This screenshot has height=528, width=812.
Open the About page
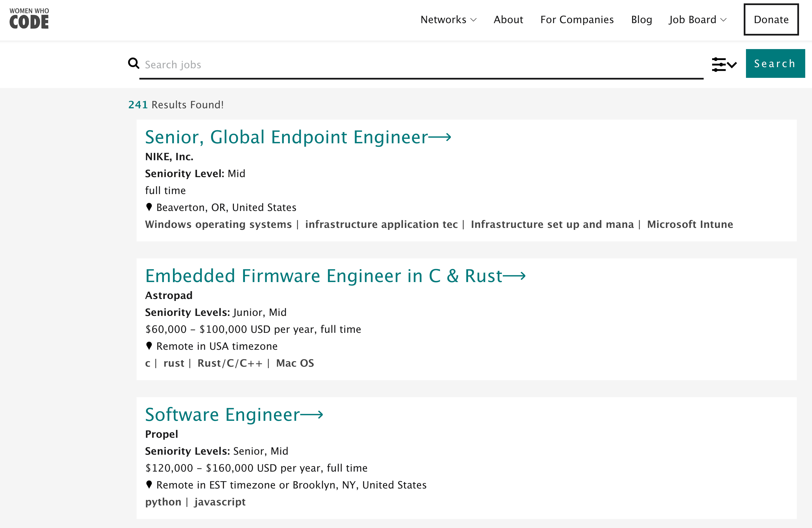click(508, 20)
